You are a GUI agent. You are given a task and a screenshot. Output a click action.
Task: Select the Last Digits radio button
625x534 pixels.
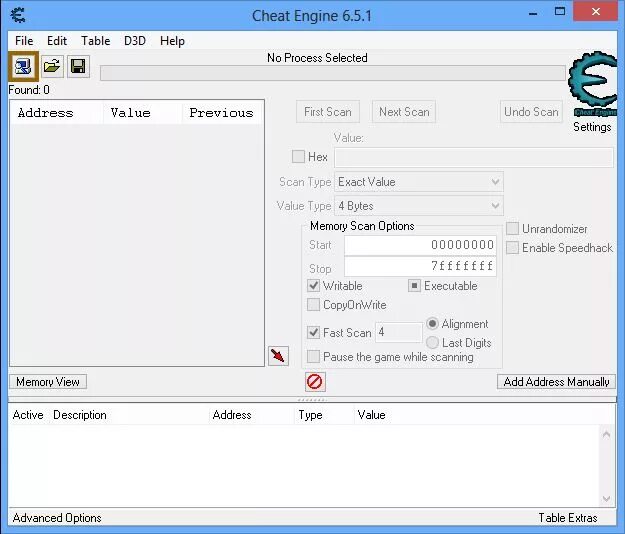[x=432, y=343]
